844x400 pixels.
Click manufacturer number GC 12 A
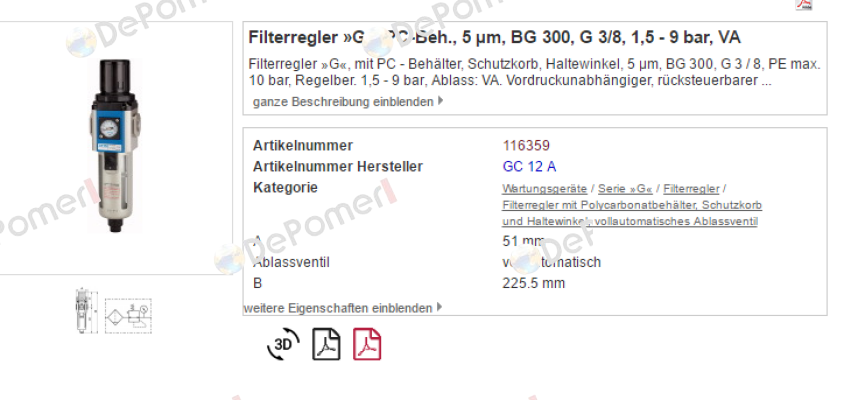click(x=530, y=167)
